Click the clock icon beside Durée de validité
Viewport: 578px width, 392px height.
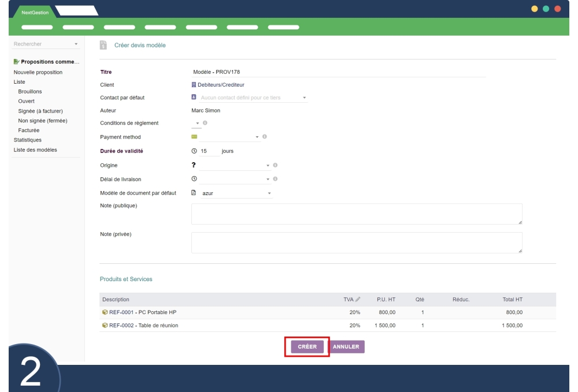[195, 150]
